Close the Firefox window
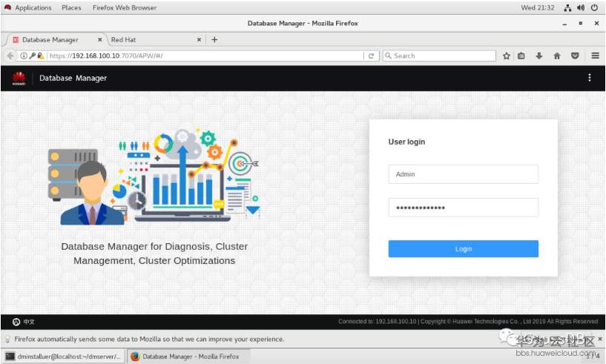Image resolution: width=606 pixels, height=364 pixels. 596,24
